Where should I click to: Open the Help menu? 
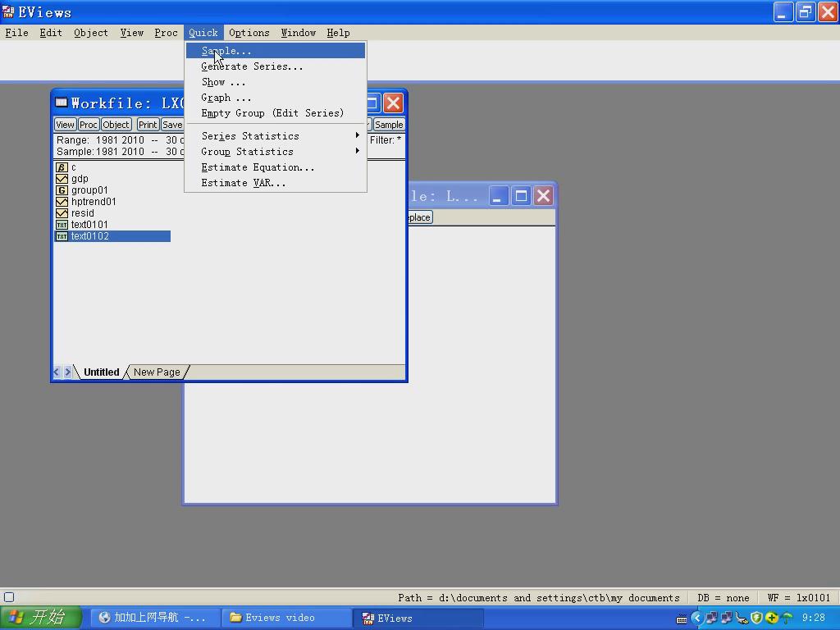338,33
